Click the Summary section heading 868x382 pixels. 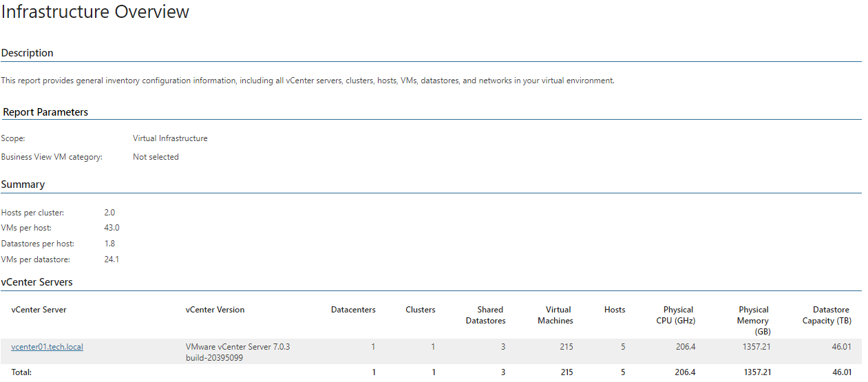click(x=23, y=184)
